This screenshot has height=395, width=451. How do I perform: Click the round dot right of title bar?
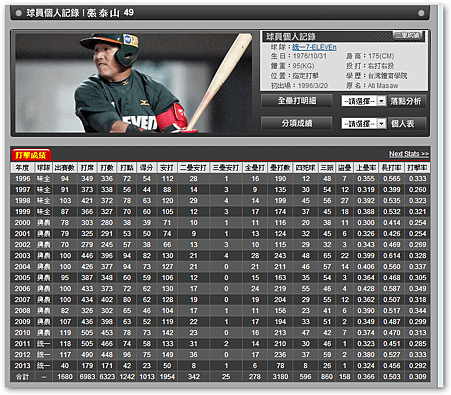tap(421, 13)
